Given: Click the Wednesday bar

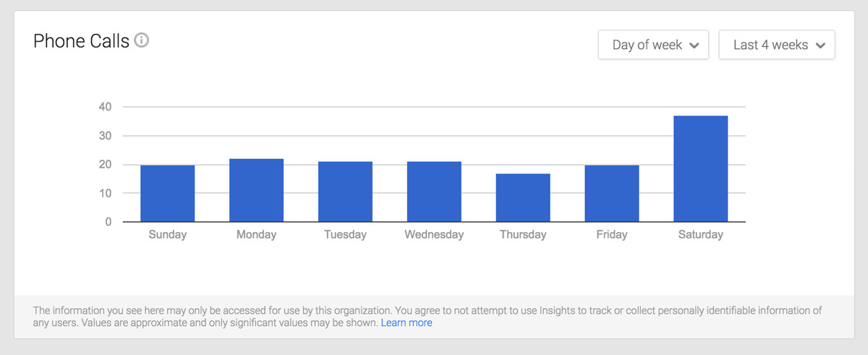Looking at the screenshot, I should [x=434, y=192].
